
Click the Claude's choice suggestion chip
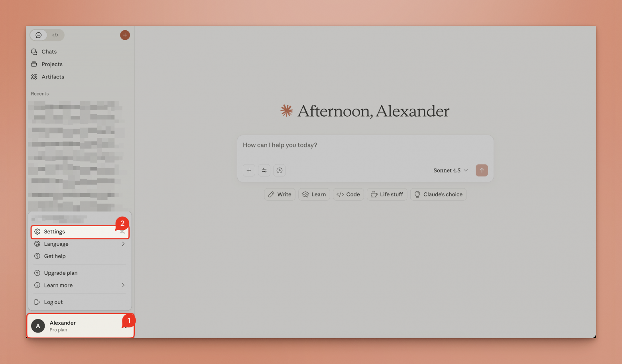[438, 195]
